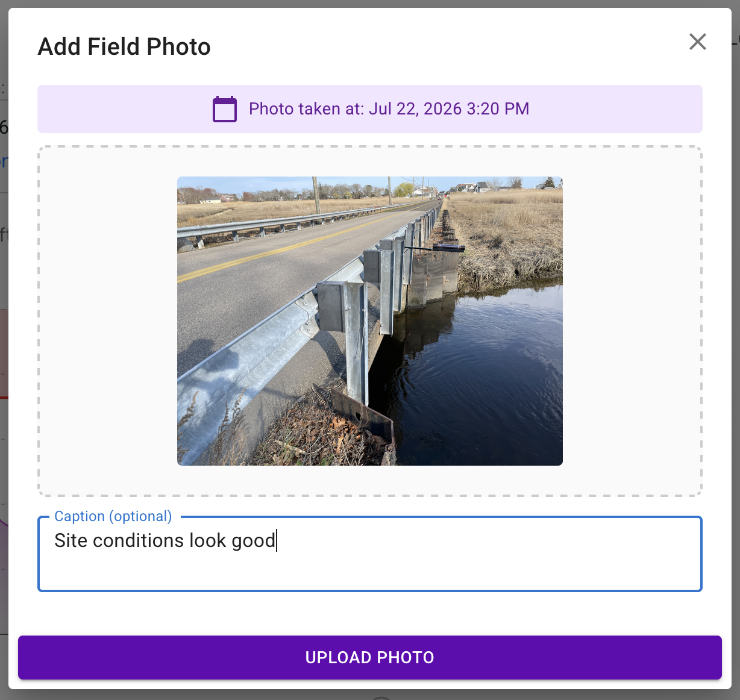Click the purple calendar icon
Viewport: 740px width, 700px height.
point(225,109)
